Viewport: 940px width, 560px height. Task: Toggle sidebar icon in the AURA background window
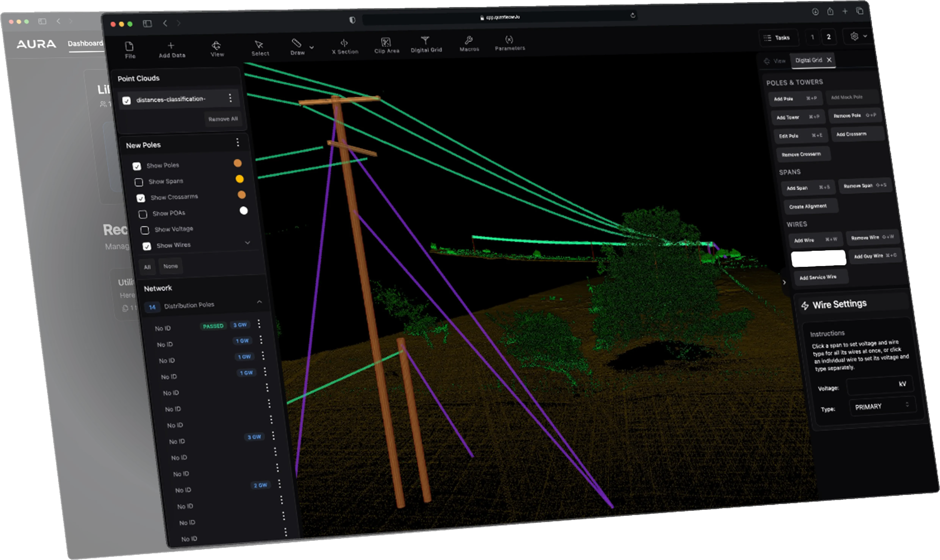(42, 21)
